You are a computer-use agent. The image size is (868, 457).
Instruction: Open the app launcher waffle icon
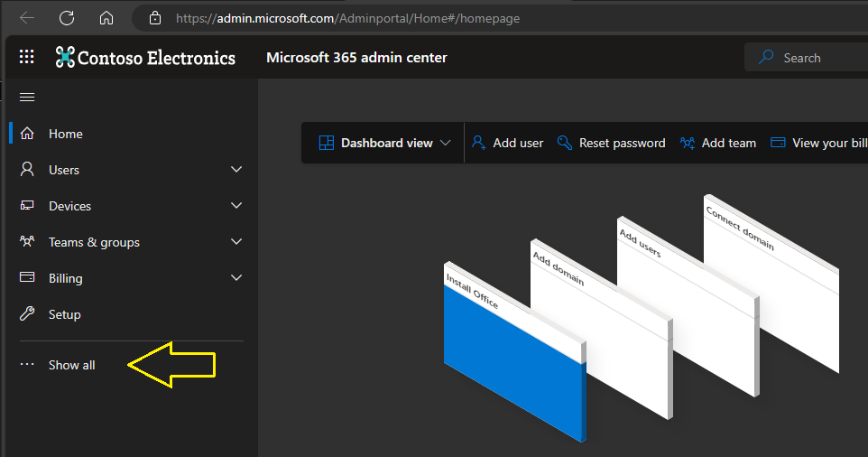26,57
